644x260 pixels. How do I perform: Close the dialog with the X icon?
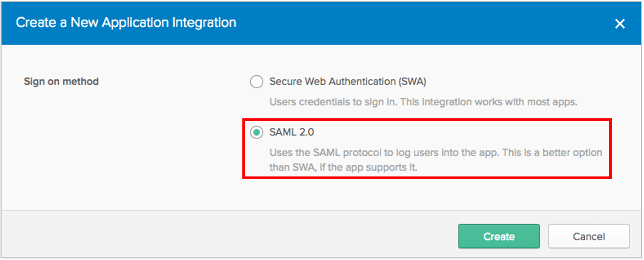(x=620, y=24)
